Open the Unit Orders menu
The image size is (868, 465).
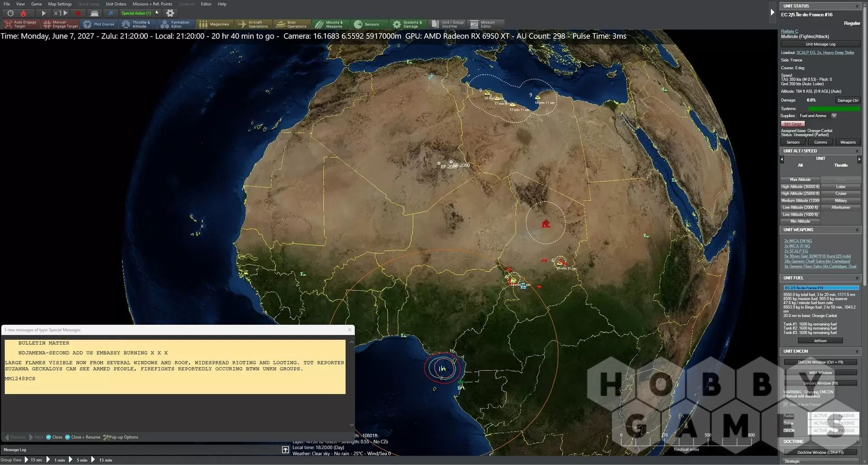116,4
